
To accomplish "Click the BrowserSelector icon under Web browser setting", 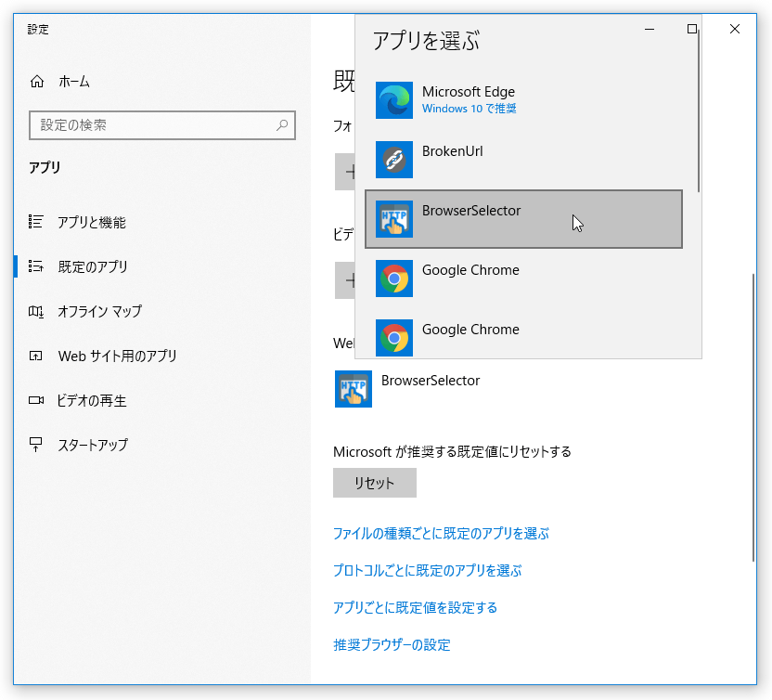I will point(353,389).
